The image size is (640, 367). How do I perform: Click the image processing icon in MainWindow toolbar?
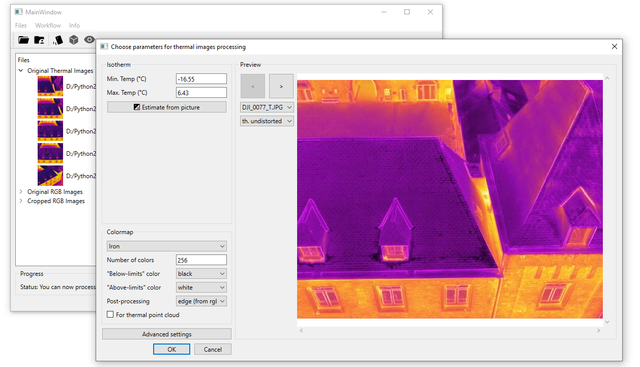58,40
